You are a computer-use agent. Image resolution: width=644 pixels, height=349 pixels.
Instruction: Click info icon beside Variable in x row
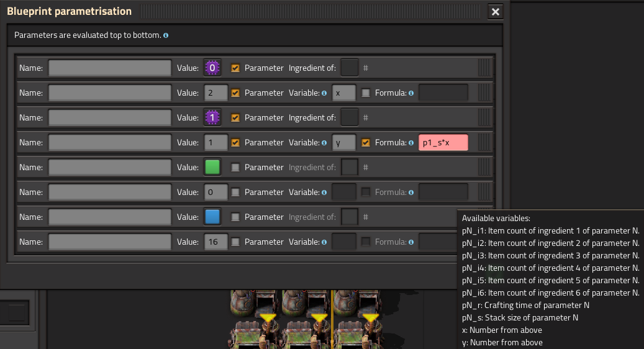(x=325, y=93)
